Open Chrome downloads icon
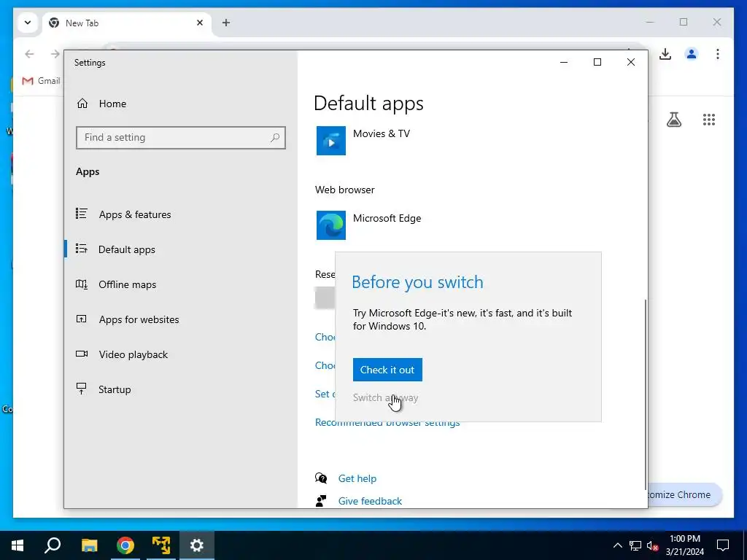 [x=665, y=54]
